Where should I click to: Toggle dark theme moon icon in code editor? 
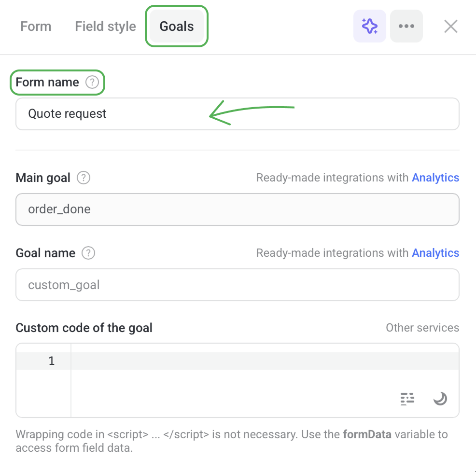[440, 399]
